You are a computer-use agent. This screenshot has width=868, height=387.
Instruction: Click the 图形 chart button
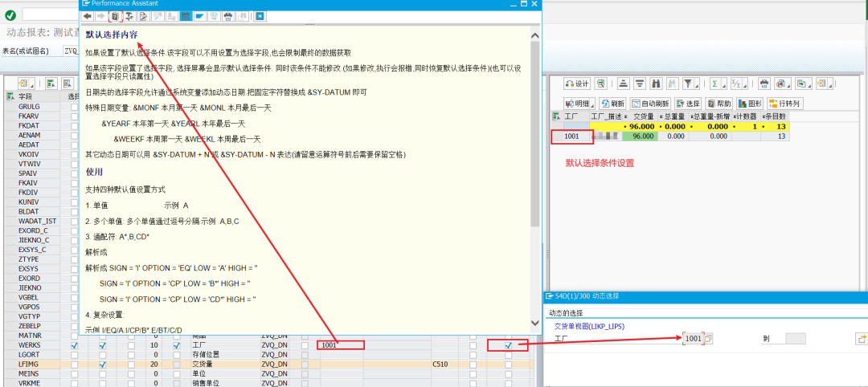click(x=750, y=104)
